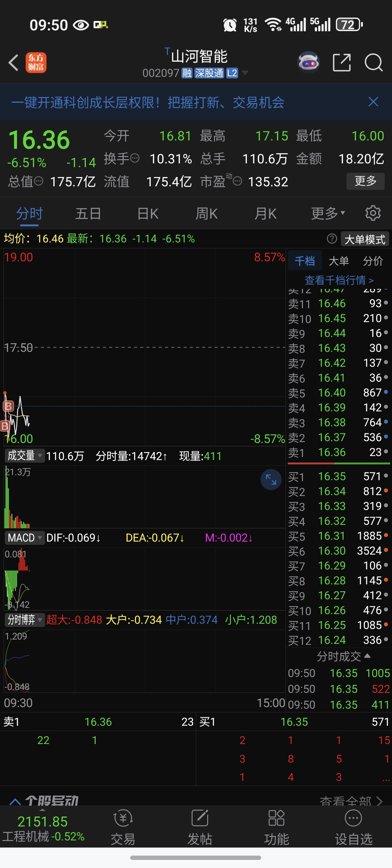Screen dimensions: 392x868
Task: Open the 分时博弈 indicator dropdown
Action: point(24,619)
